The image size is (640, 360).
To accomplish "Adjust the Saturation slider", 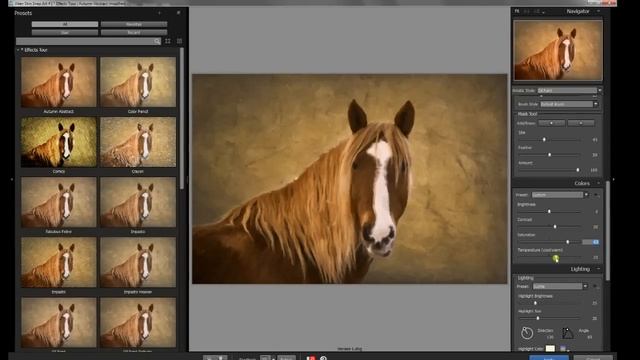I will [x=568, y=242].
